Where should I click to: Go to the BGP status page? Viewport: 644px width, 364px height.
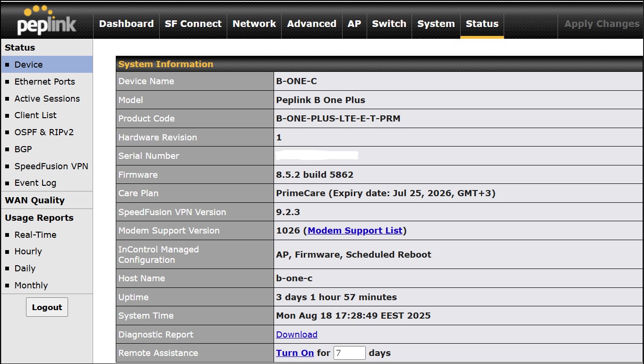tap(23, 149)
